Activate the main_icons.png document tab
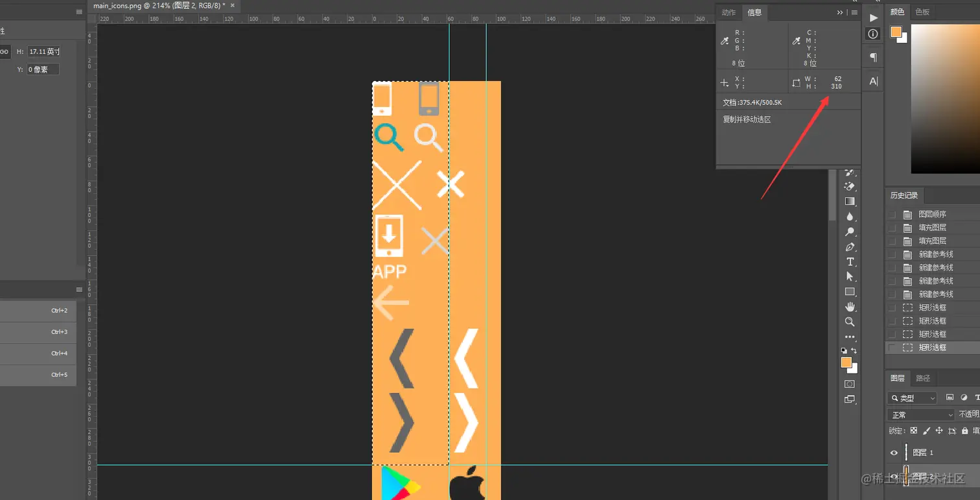 coord(159,6)
